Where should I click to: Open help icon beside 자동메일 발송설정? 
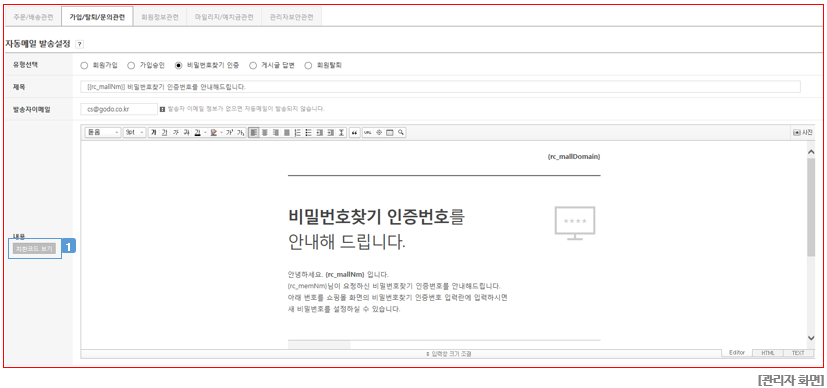(x=79, y=44)
